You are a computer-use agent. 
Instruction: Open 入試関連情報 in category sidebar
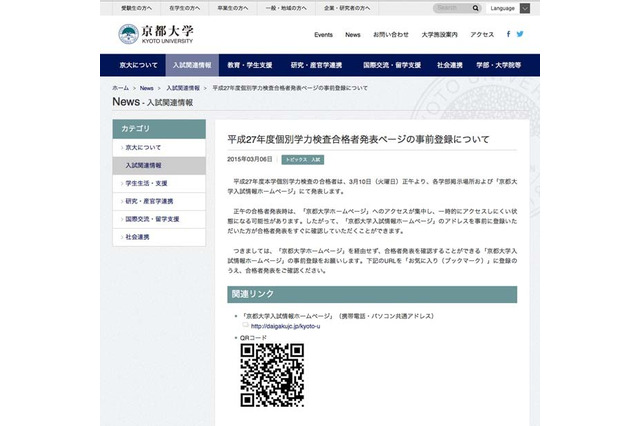pyautogui.click(x=159, y=166)
